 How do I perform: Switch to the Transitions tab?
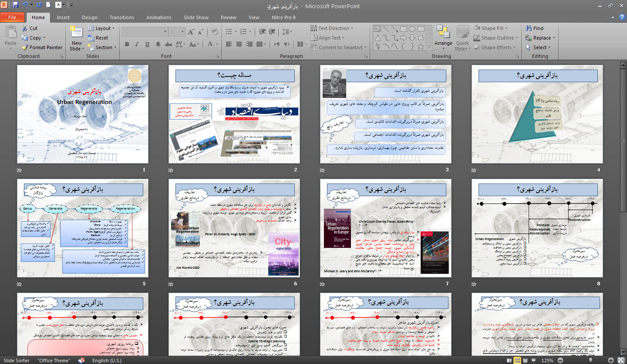pos(122,17)
